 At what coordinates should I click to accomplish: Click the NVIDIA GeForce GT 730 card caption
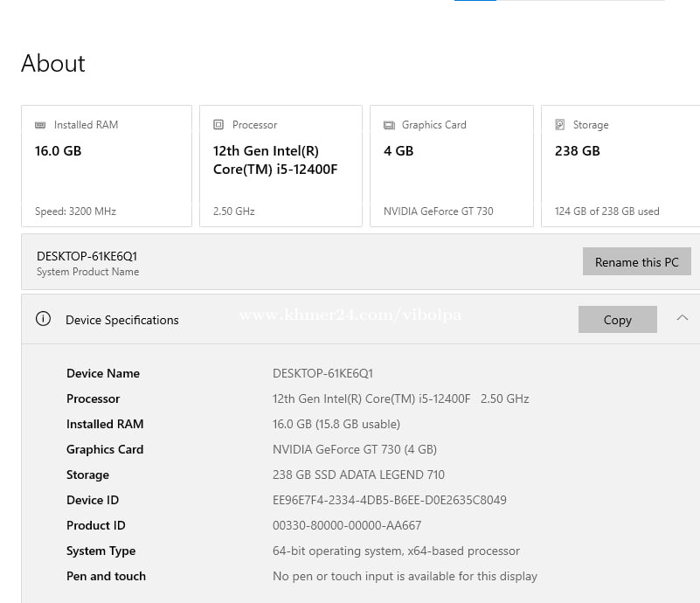pyautogui.click(x=438, y=211)
